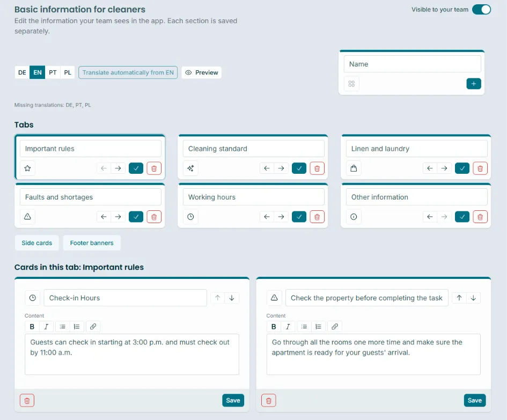Delete the Working hours tab
The width and height of the screenshot is (507, 420).
click(x=317, y=217)
